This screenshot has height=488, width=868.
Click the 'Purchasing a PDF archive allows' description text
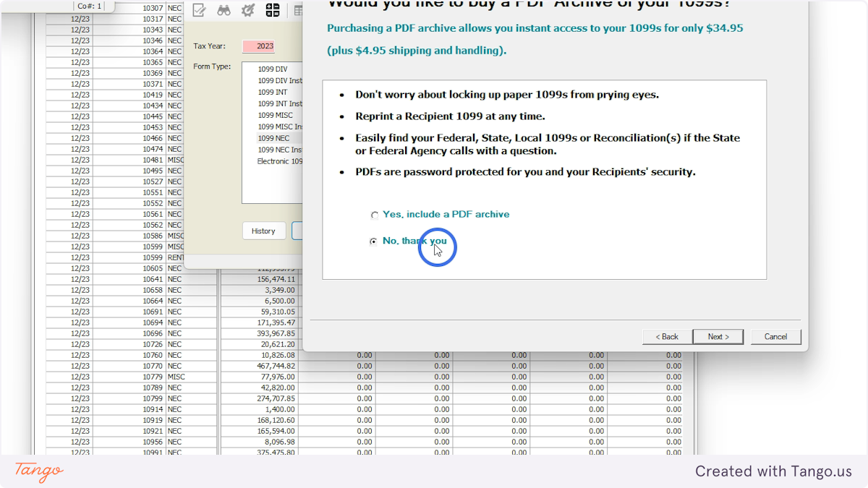[x=535, y=28]
